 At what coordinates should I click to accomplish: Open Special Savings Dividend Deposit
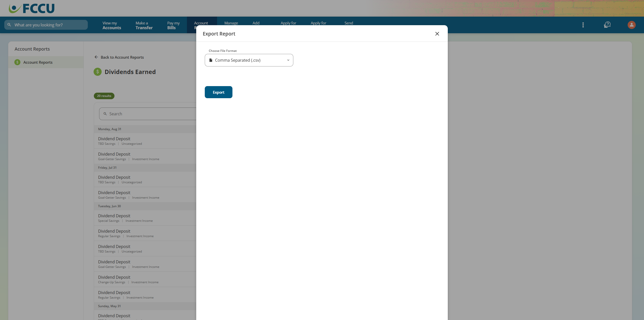point(145,218)
